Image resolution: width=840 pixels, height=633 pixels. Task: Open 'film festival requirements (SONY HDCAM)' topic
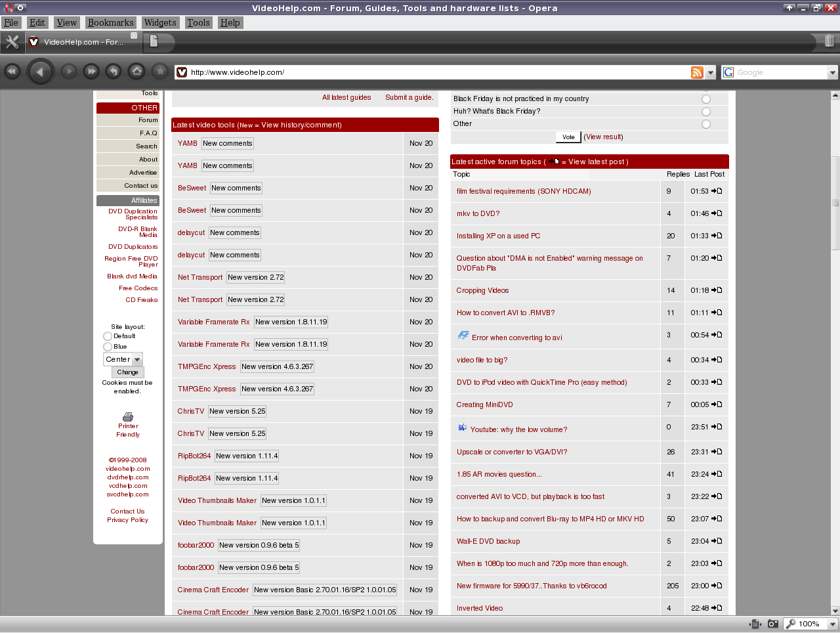tap(524, 191)
